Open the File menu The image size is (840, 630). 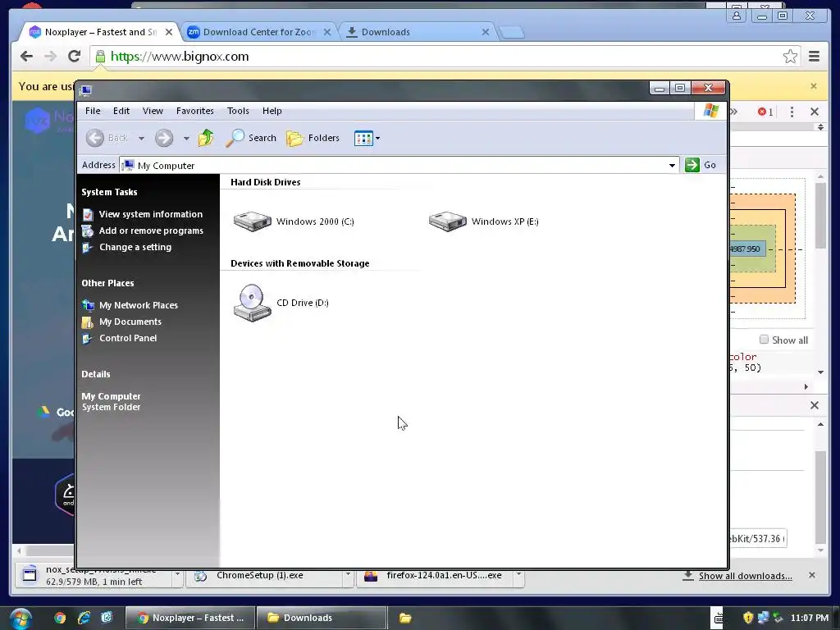[x=93, y=111]
